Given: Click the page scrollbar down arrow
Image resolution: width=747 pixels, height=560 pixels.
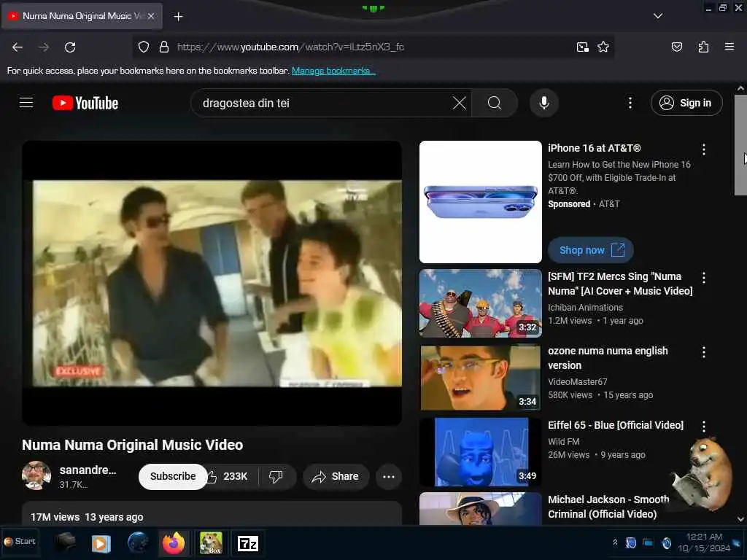Looking at the screenshot, I should point(740,519).
